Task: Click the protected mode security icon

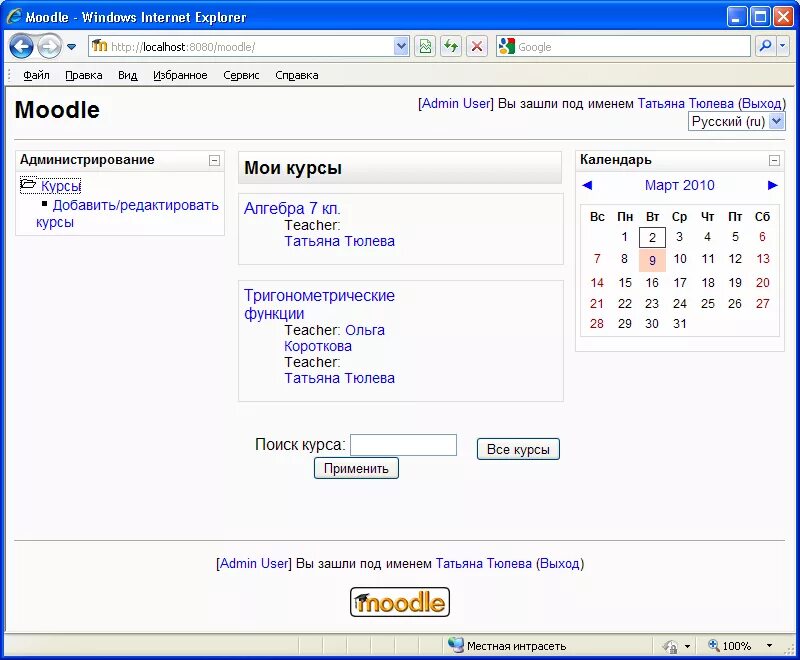Action: pos(670,646)
